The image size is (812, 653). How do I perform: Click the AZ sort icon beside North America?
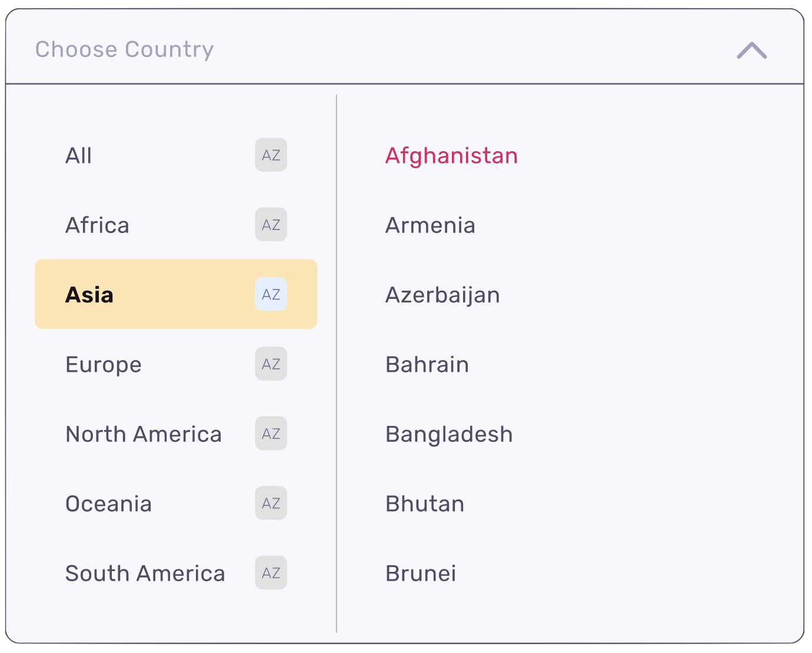271,434
